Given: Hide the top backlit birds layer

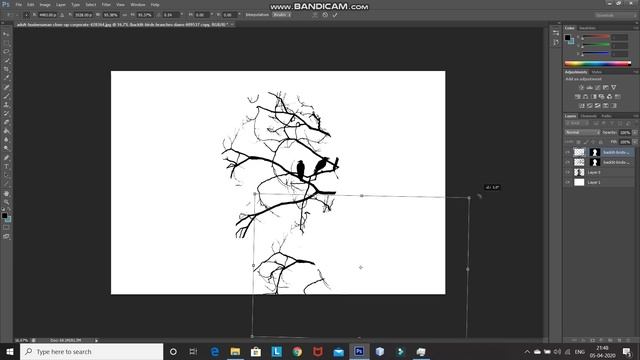Looking at the screenshot, I should click(x=567, y=152).
